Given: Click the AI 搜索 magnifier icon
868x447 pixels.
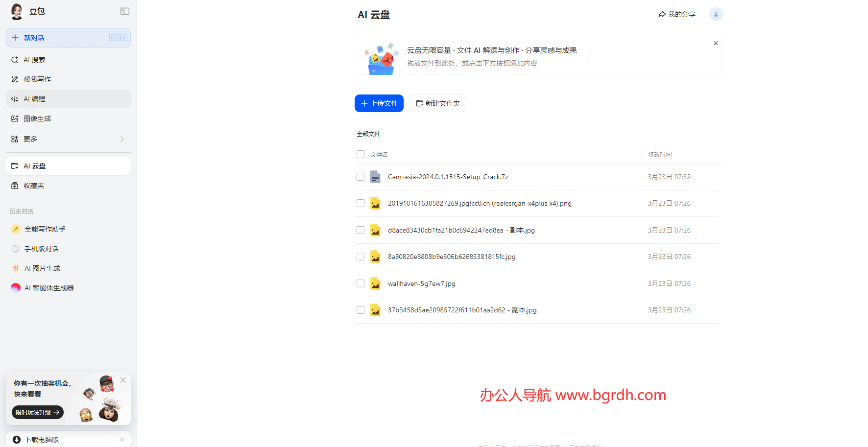Looking at the screenshot, I should click(x=15, y=60).
